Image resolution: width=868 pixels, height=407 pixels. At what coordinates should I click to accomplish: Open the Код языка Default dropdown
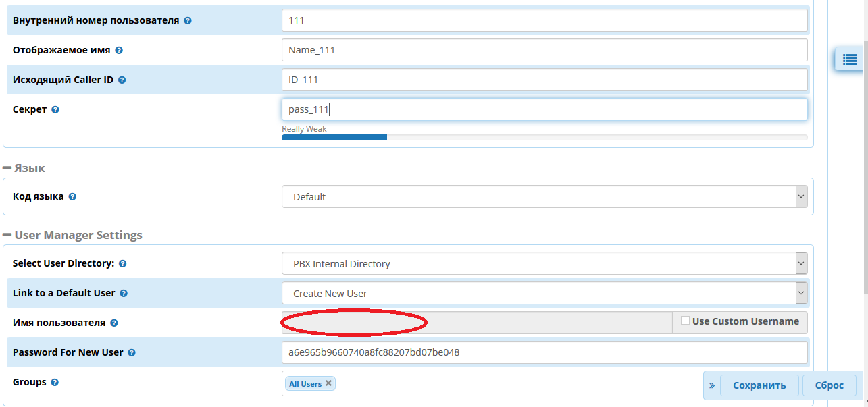tap(544, 197)
